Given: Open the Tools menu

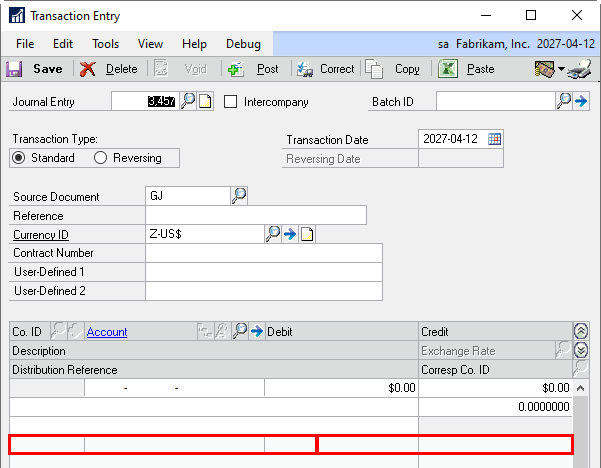Looking at the screenshot, I should coord(105,44).
